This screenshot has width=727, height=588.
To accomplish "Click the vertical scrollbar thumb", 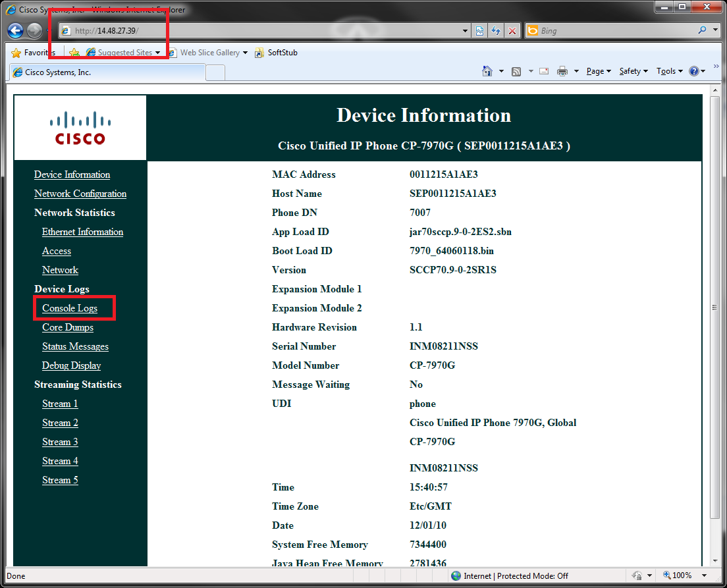I will pyautogui.click(x=714, y=307).
